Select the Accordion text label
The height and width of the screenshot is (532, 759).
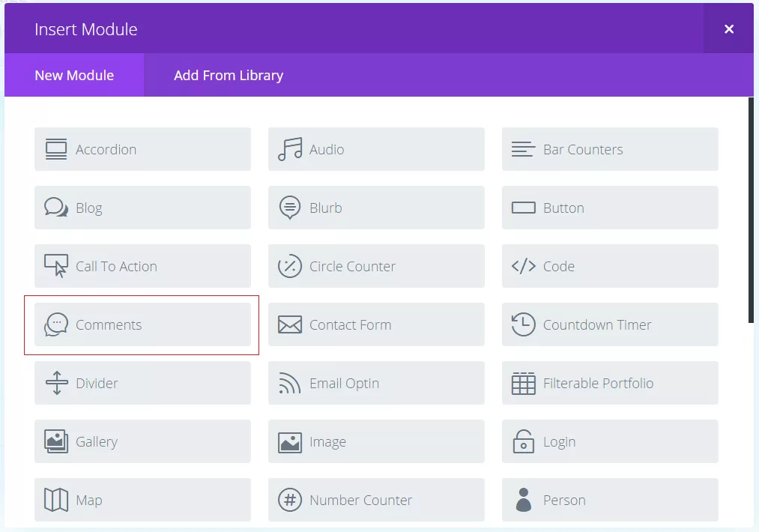pyautogui.click(x=106, y=149)
